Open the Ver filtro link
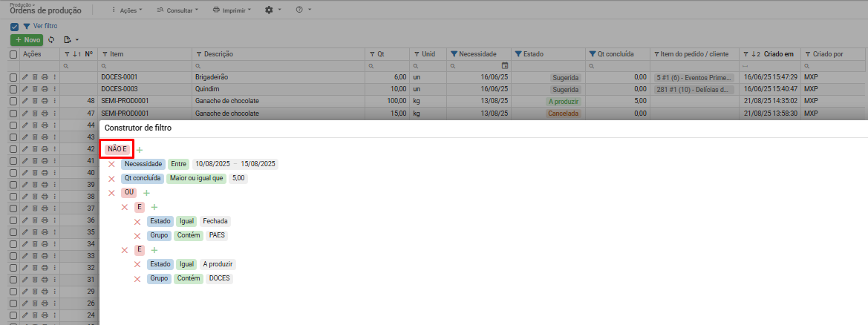Screen dimensions: 868x325 pos(45,26)
